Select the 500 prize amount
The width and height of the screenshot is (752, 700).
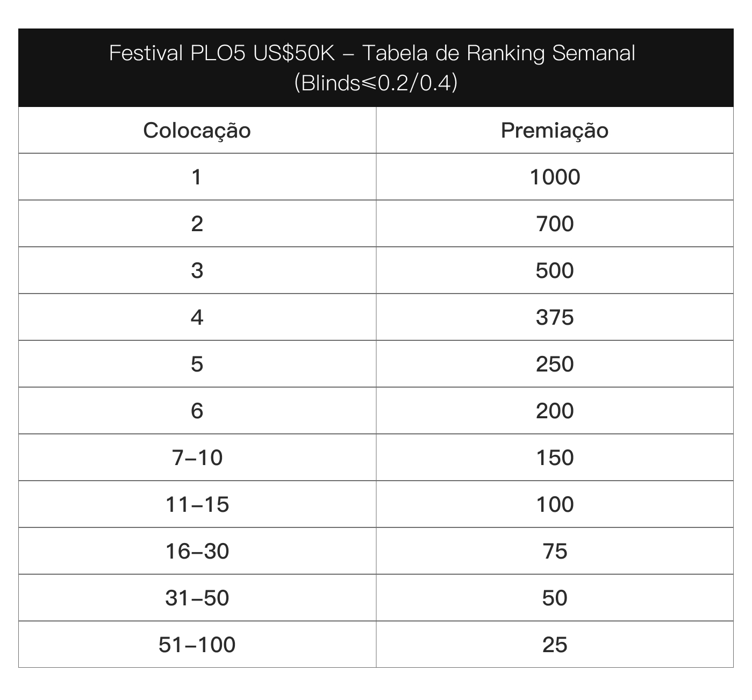555,270
